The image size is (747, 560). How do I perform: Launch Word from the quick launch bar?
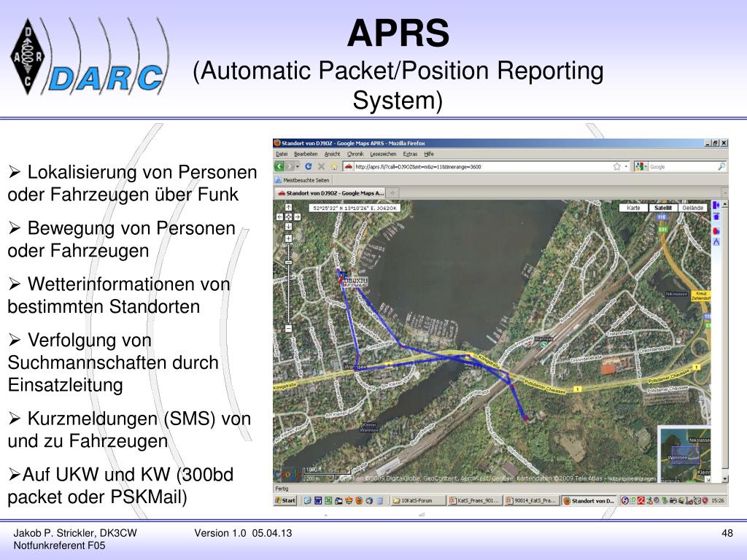(x=317, y=501)
